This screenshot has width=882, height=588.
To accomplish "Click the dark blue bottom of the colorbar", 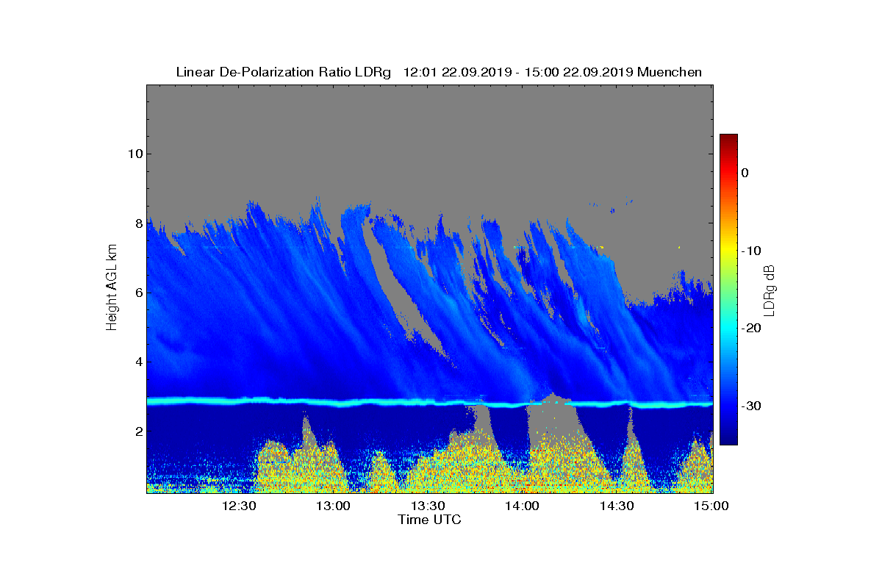I will click(728, 440).
